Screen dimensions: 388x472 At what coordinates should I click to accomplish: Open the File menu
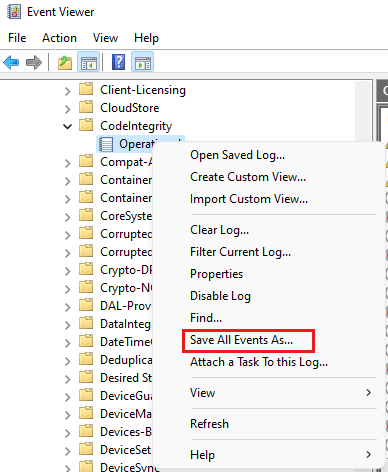click(x=17, y=38)
